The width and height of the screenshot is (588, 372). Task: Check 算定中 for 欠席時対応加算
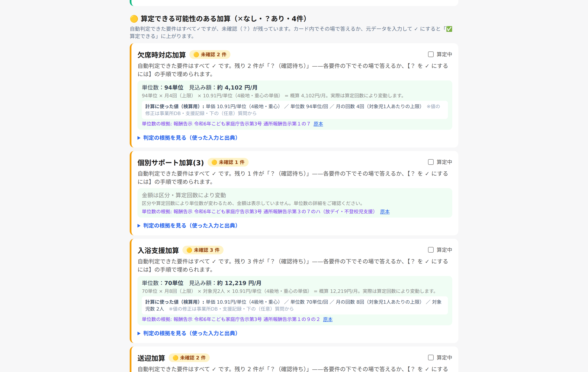[431, 54]
